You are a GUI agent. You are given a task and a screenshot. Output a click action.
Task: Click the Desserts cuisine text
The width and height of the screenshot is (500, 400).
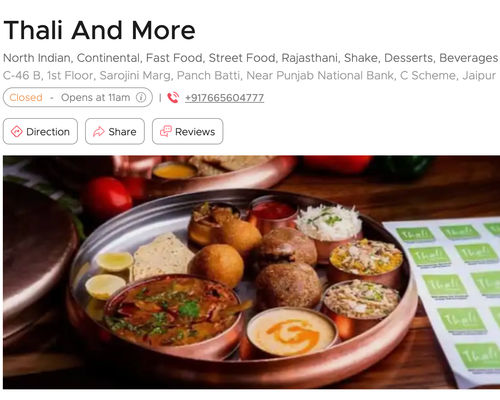tap(408, 58)
